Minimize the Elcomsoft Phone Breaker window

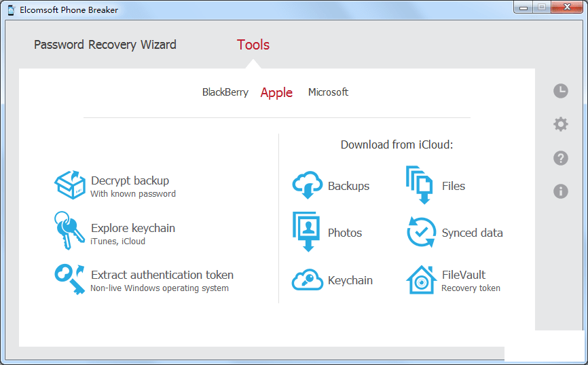point(523,7)
